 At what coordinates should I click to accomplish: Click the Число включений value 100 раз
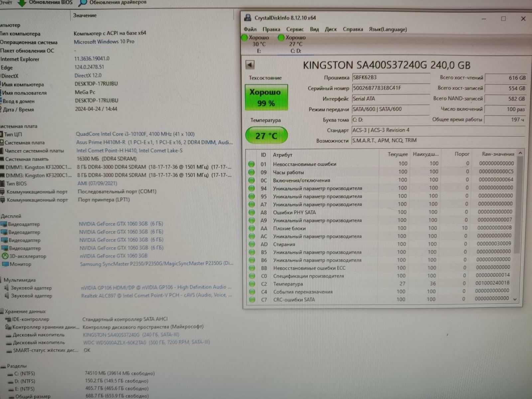pos(505,109)
